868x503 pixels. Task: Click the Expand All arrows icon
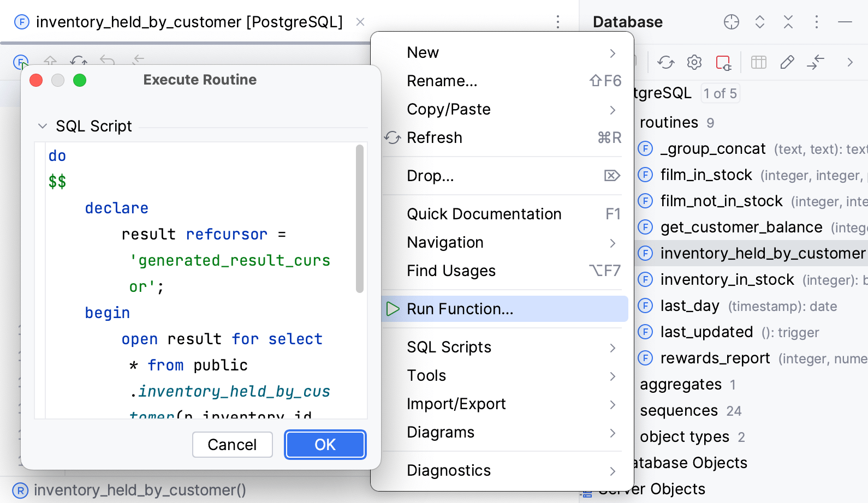(x=759, y=22)
